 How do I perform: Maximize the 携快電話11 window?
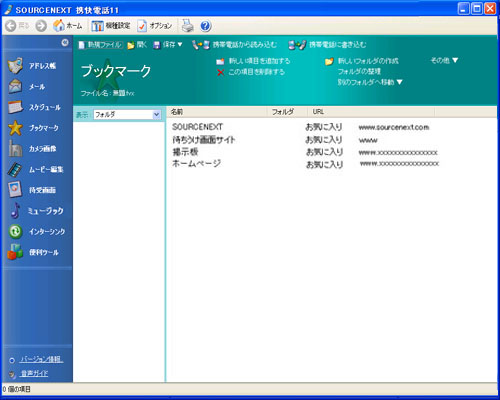coord(477,9)
